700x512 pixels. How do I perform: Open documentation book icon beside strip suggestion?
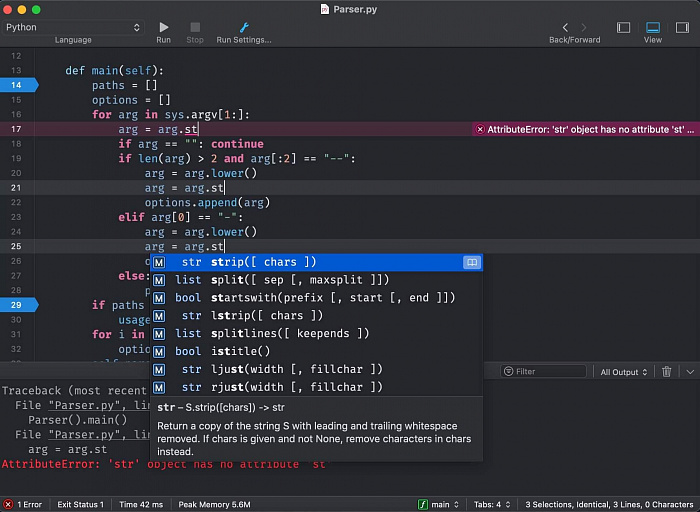tap(471, 262)
